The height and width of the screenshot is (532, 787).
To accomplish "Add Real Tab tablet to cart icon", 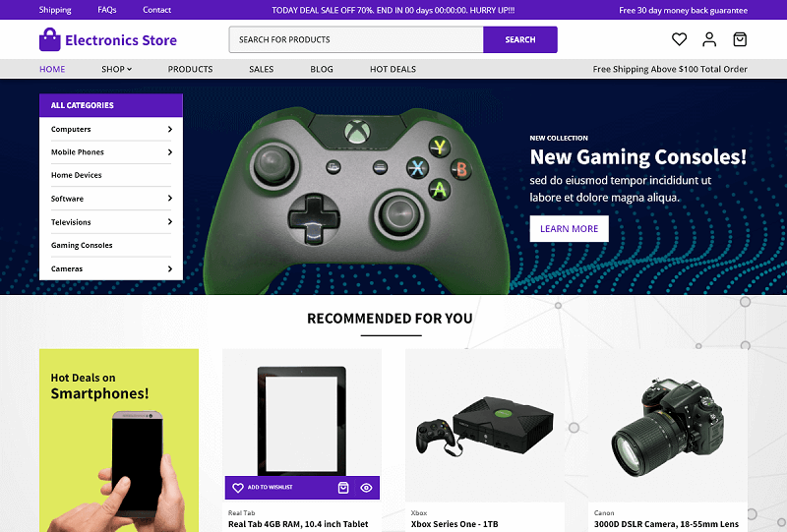I will pos(343,488).
